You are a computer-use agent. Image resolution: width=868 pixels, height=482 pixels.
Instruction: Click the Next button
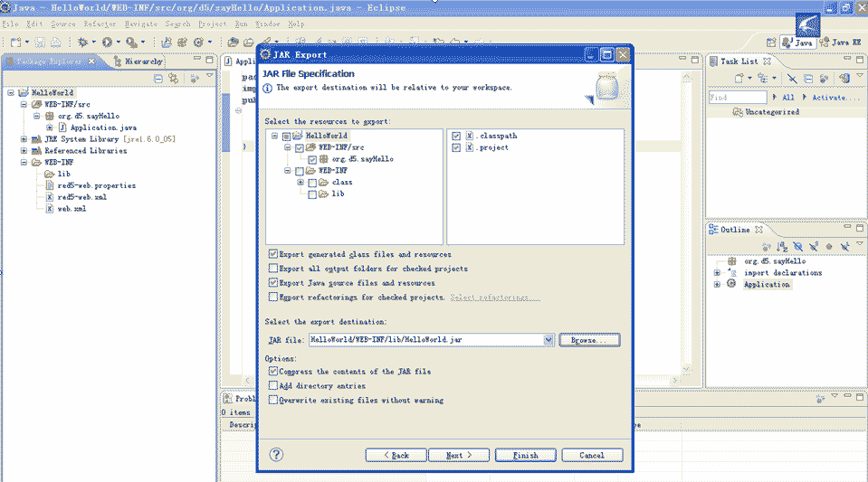458,455
